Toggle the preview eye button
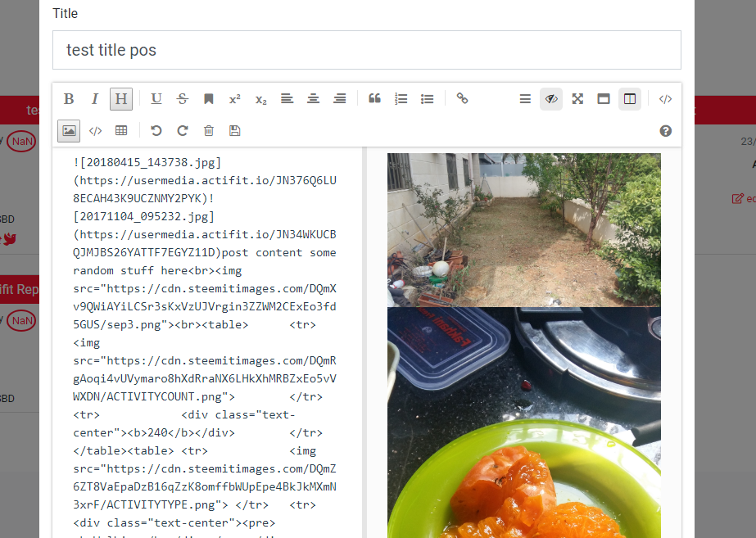The image size is (756, 538). coord(551,99)
